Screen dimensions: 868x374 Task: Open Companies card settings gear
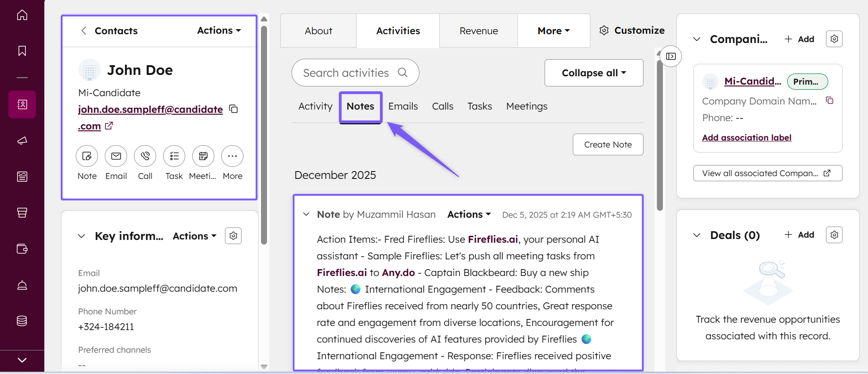pyautogui.click(x=834, y=39)
